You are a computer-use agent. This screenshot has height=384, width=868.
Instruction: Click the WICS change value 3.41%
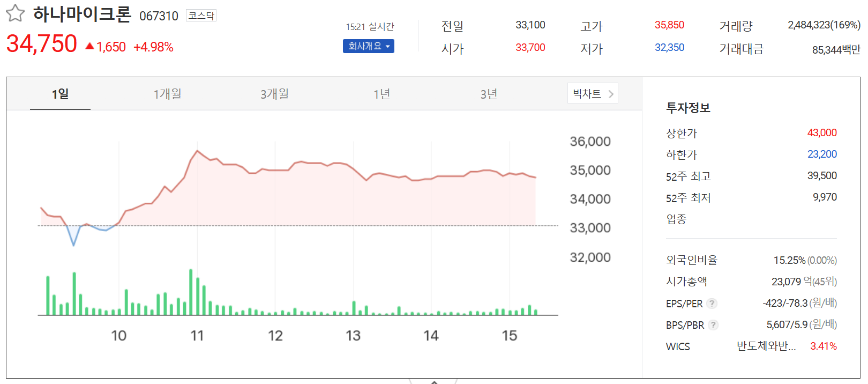824,346
